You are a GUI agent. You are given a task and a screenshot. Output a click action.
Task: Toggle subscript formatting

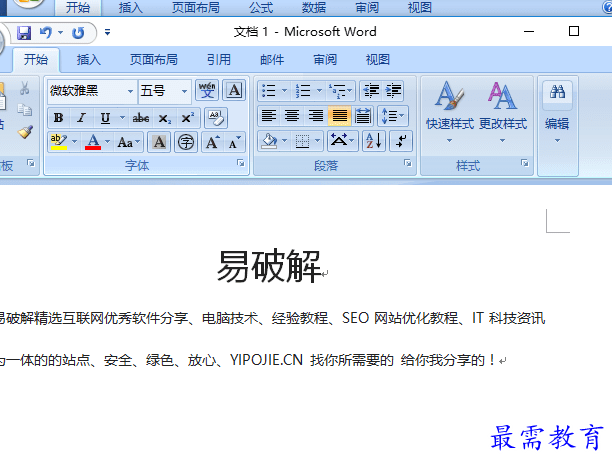click(164, 118)
